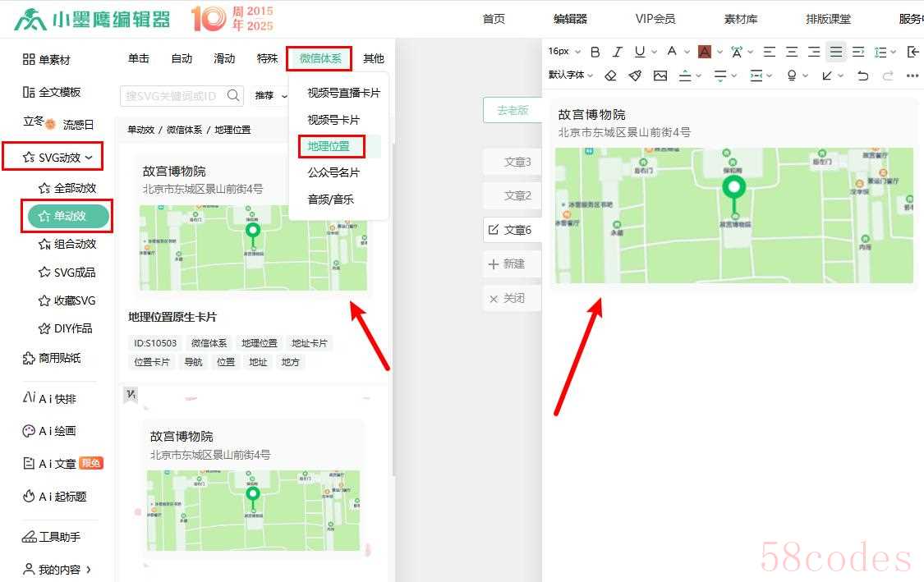Select 全部动效 under SVG动效

(67, 188)
